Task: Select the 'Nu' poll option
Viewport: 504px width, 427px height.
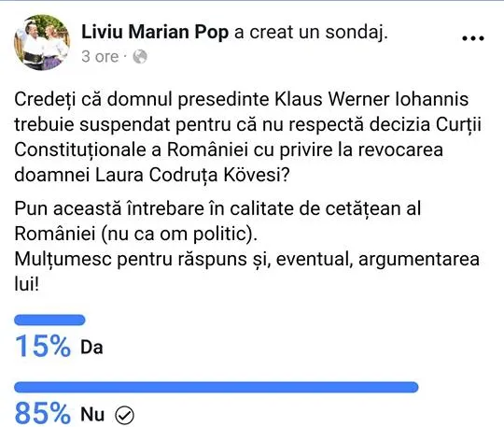Action: point(92,414)
